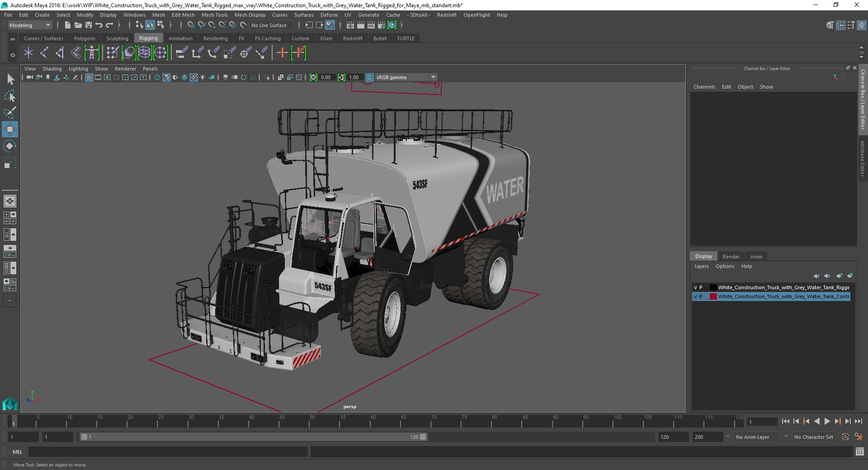Open the shelf options gear menu
The image size is (868, 470).
tap(13, 55)
